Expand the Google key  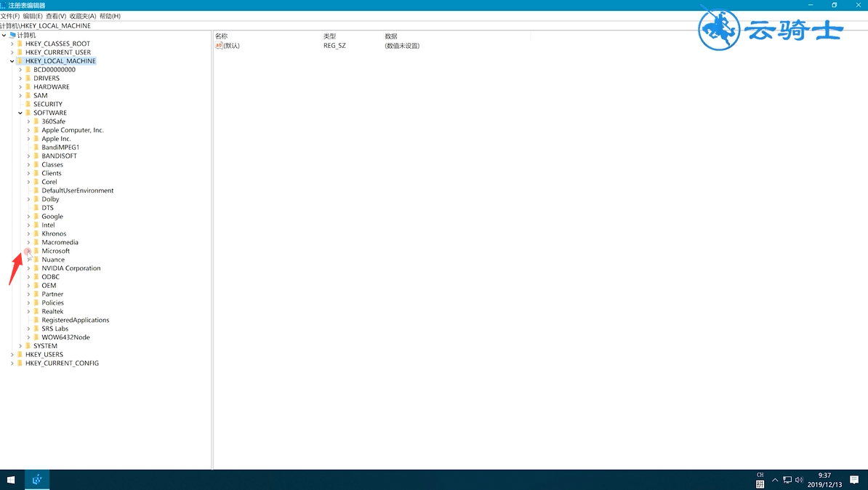29,217
